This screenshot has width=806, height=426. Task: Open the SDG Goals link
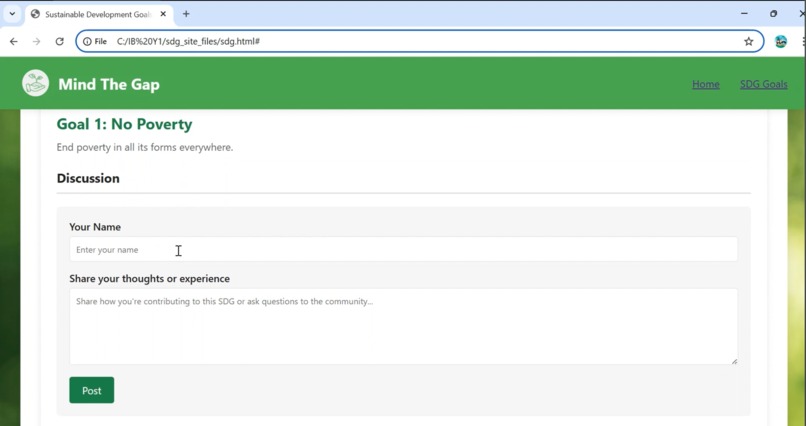click(763, 84)
